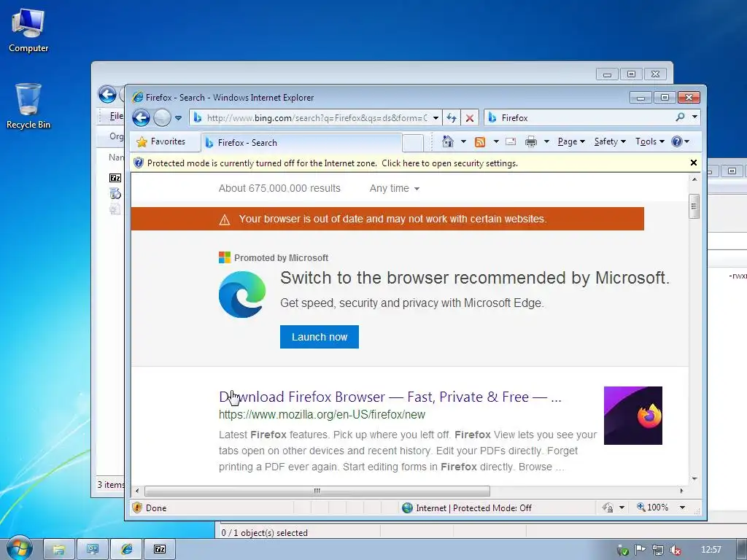Click Internet Protected Mode Off status text
Viewport: 747px width, 560px height.
point(473,508)
